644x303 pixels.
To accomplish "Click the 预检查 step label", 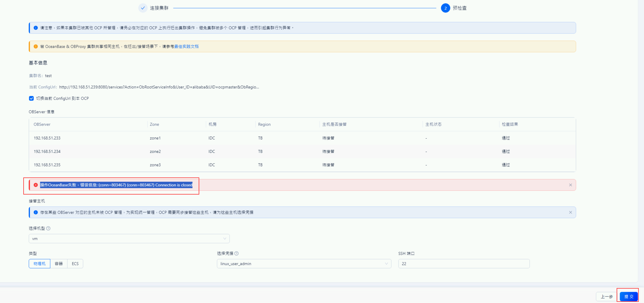I will tap(460, 8).
